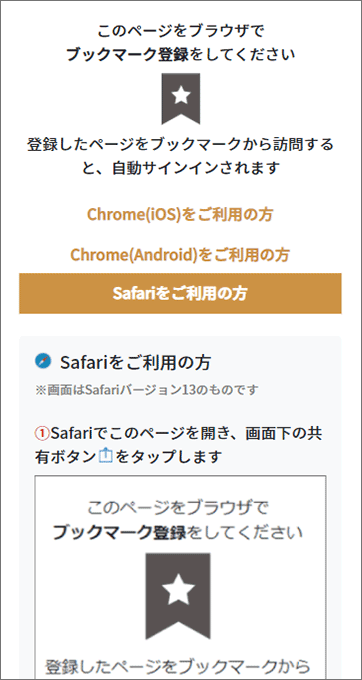362x680 pixels.
Task: Click the note about Safariバージョン13
Action: point(147,390)
